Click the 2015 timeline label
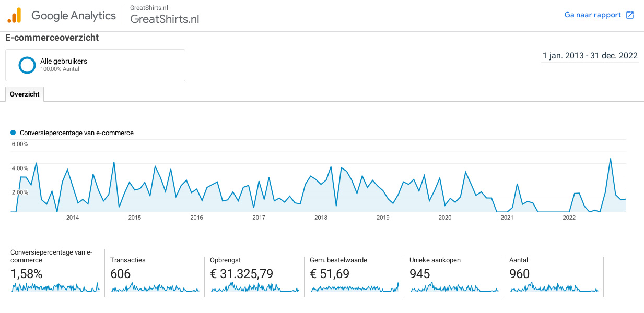This screenshot has width=644, height=313. click(x=135, y=218)
